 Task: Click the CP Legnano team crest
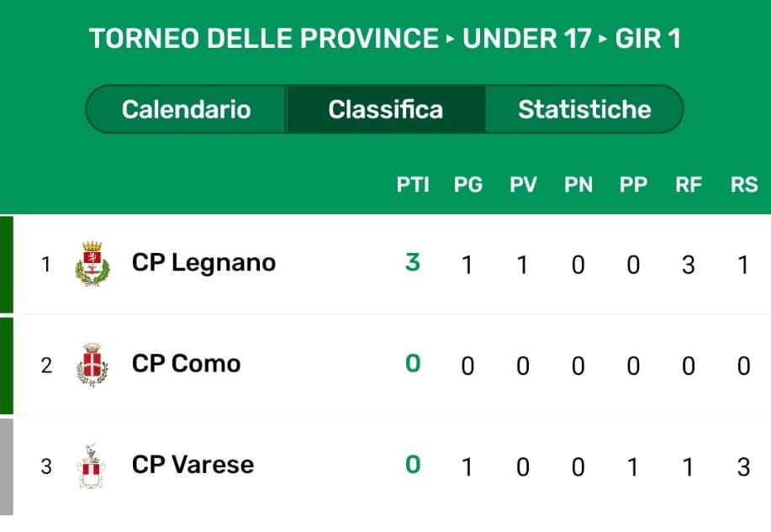click(92, 264)
